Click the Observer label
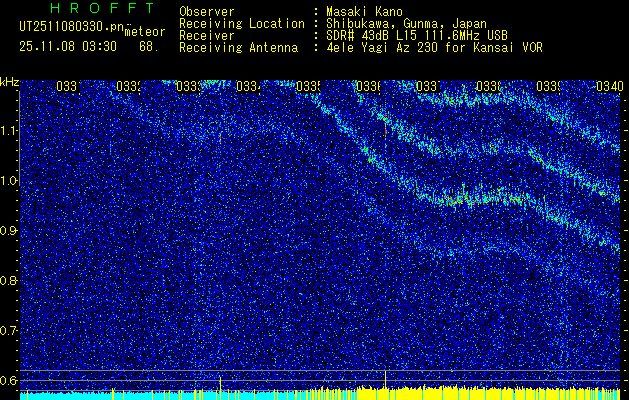Viewport: 629px width, 400px height. point(207,12)
